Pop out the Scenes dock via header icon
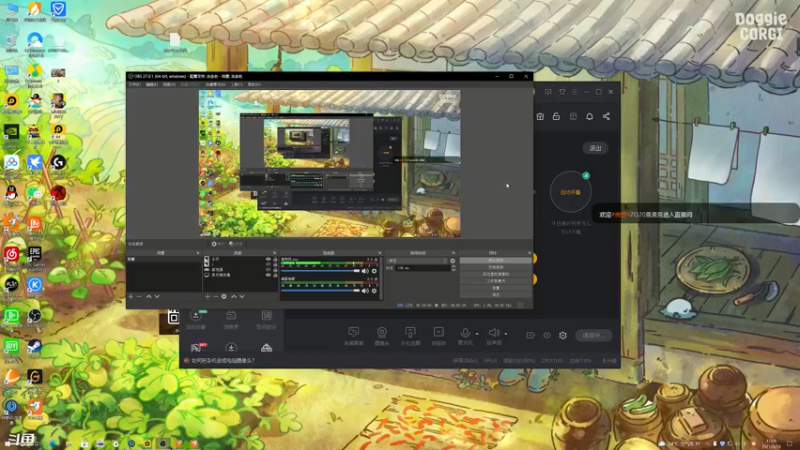Viewport: 800px width, 450px height. [x=198, y=253]
